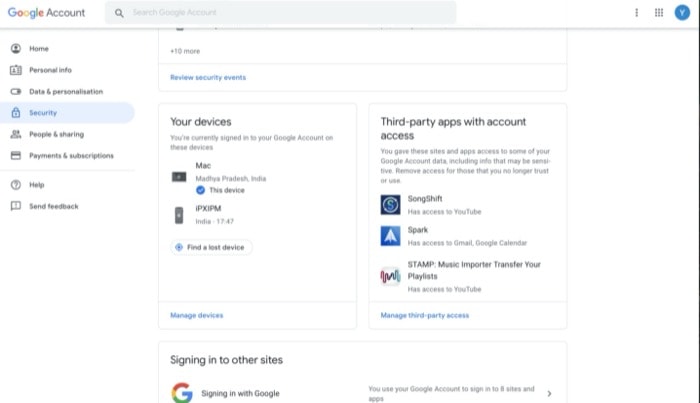Click the search magnifier icon
Screen dimensions: 700x403
(119, 13)
